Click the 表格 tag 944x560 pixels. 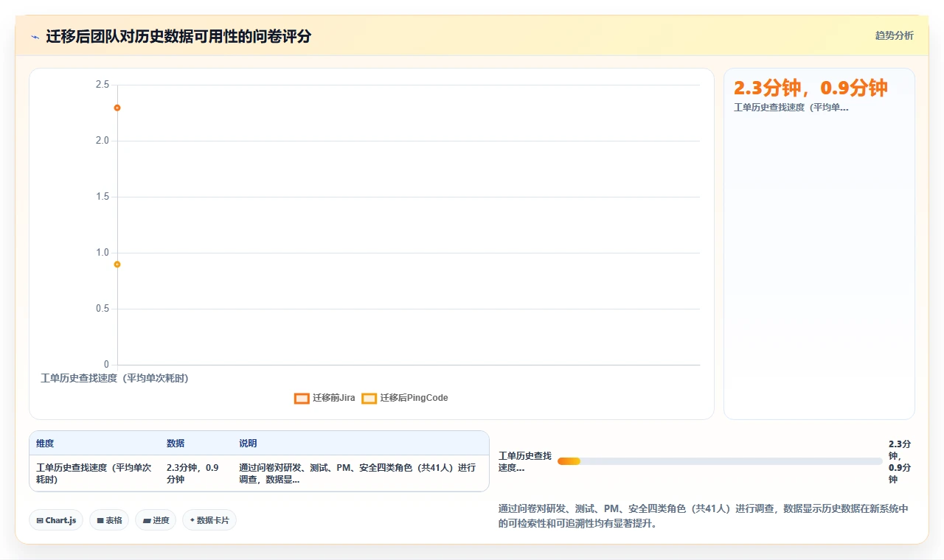coord(109,520)
